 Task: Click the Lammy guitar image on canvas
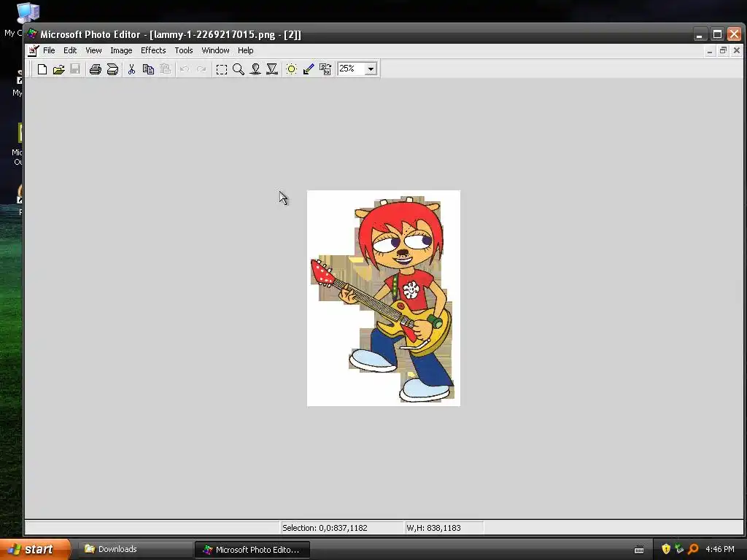coord(384,298)
